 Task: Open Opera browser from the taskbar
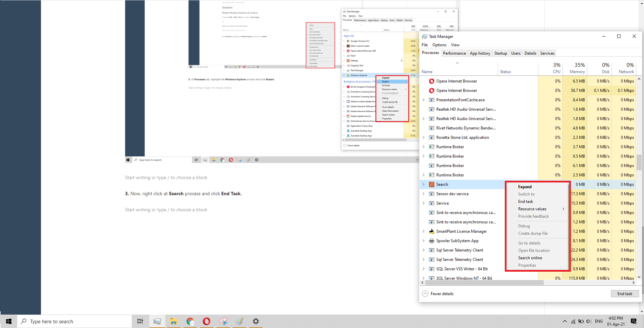click(206, 321)
